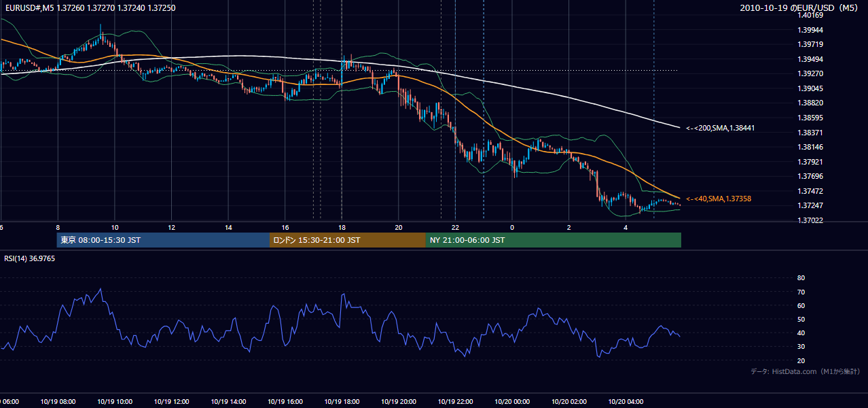868x408 pixels.
Task: Click hour tick 16 under price chart
Action: 285,227
